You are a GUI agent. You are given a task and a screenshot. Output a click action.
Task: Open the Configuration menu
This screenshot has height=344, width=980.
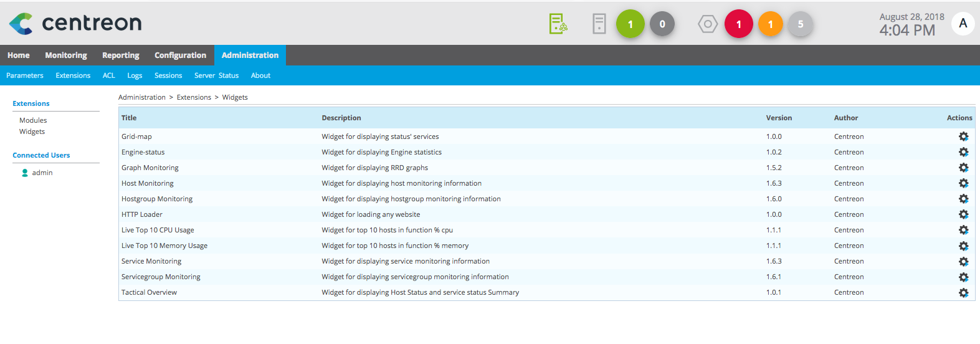(180, 55)
